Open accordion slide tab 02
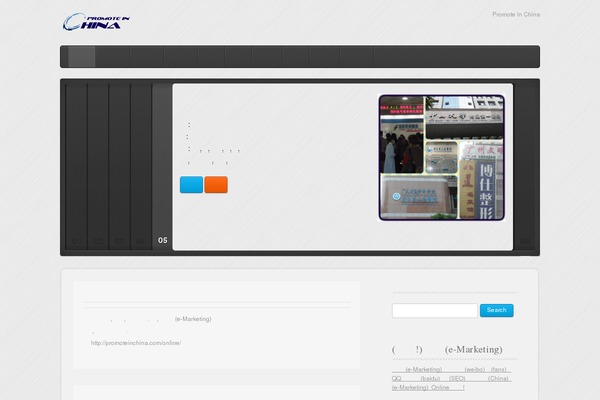Image resolution: width=600 pixels, height=400 pixels. (x=98, y=167)
